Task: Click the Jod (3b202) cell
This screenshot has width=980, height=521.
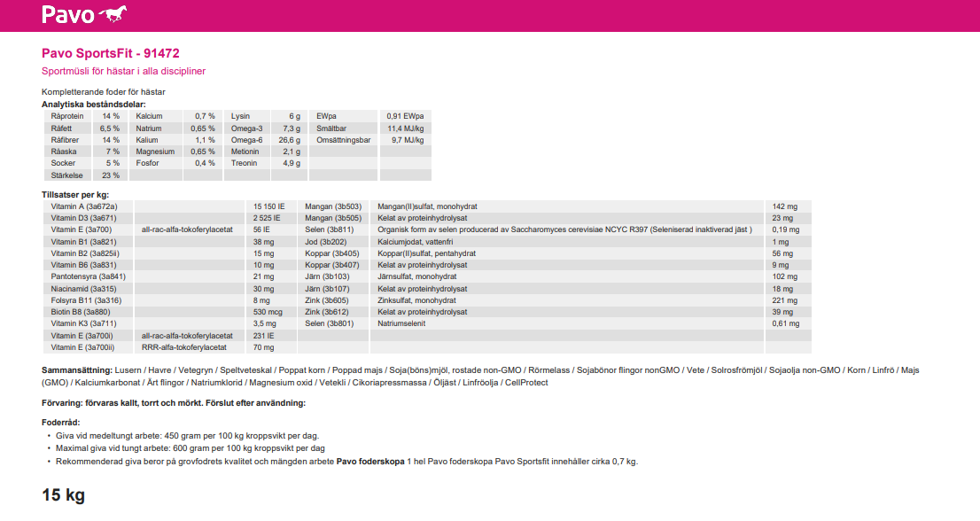Action: pos(325,242)
